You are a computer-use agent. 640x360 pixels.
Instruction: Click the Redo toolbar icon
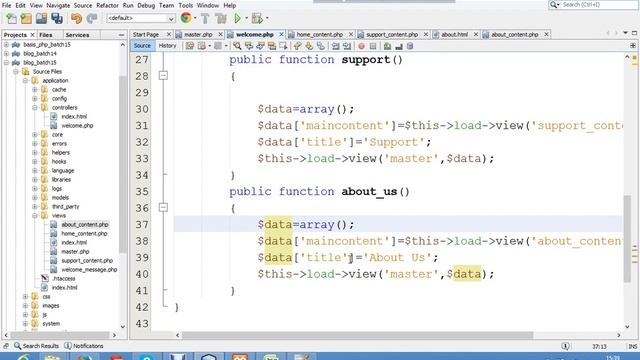[x=92, y=18]
